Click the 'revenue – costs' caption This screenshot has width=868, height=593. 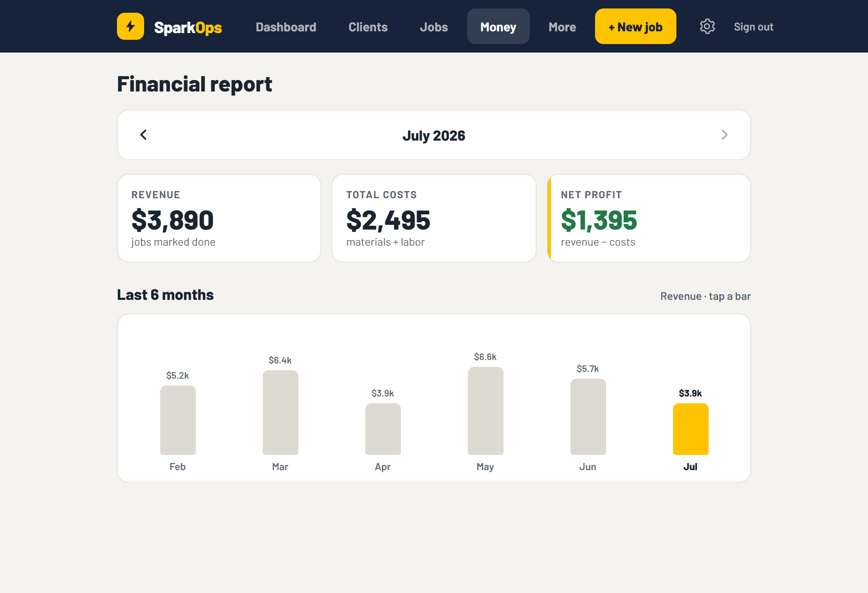point(598,242)
